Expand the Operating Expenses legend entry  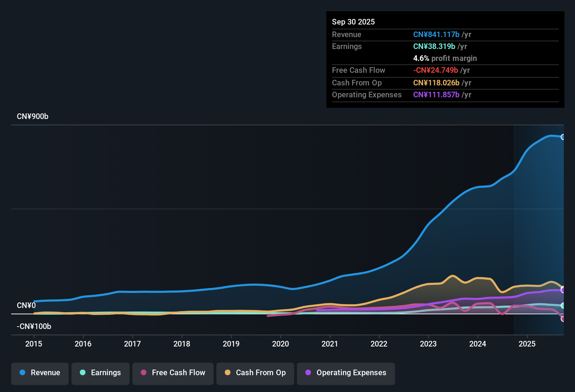click(x=346, y=373)
